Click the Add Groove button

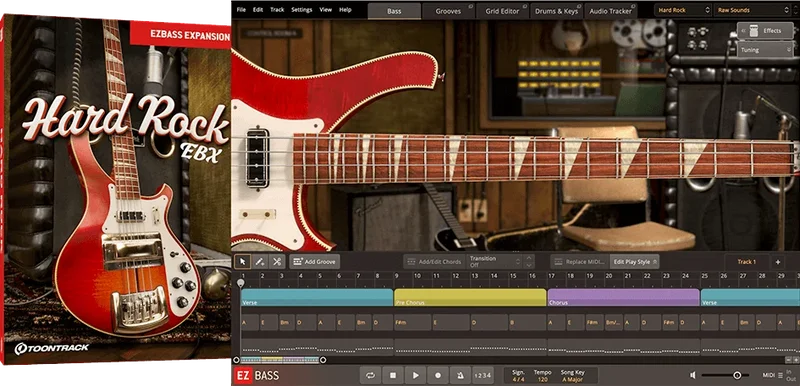(314, 262)
